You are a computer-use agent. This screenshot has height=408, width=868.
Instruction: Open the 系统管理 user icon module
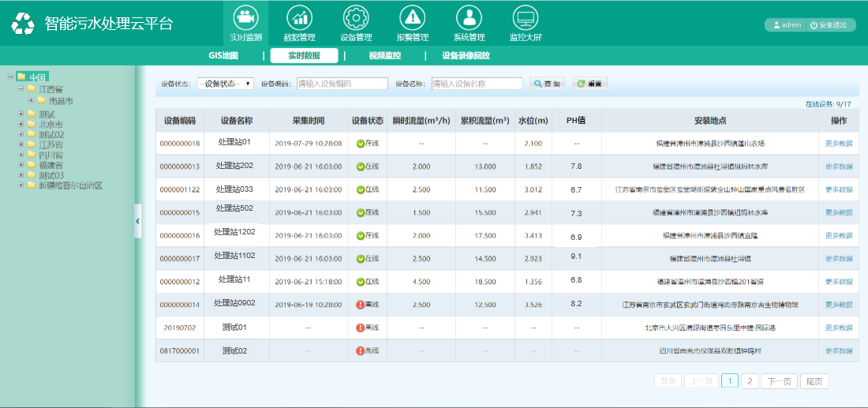tap(469, 17)
